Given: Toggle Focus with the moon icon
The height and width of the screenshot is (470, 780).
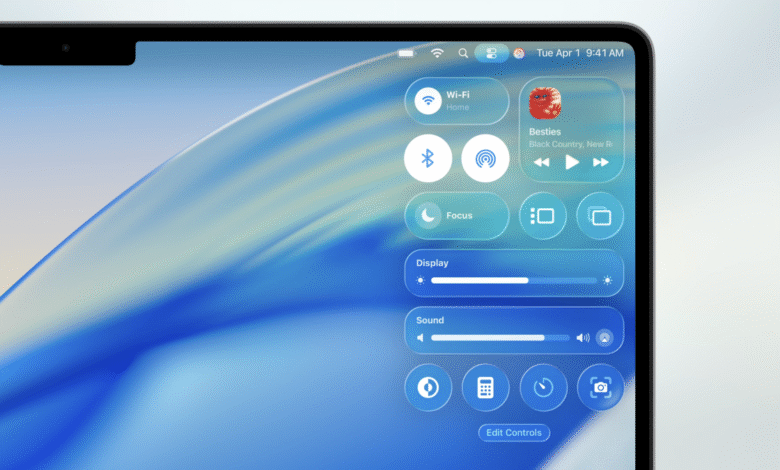Looking at the screenshot, I should (x=428, y=215).
